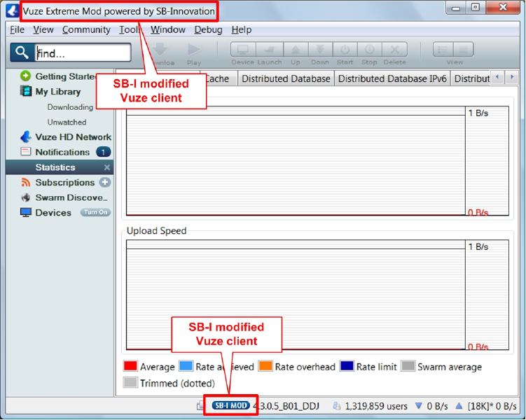Click the Launch toolbar icon
The image size is (526, 420).
tap(270, 49)
